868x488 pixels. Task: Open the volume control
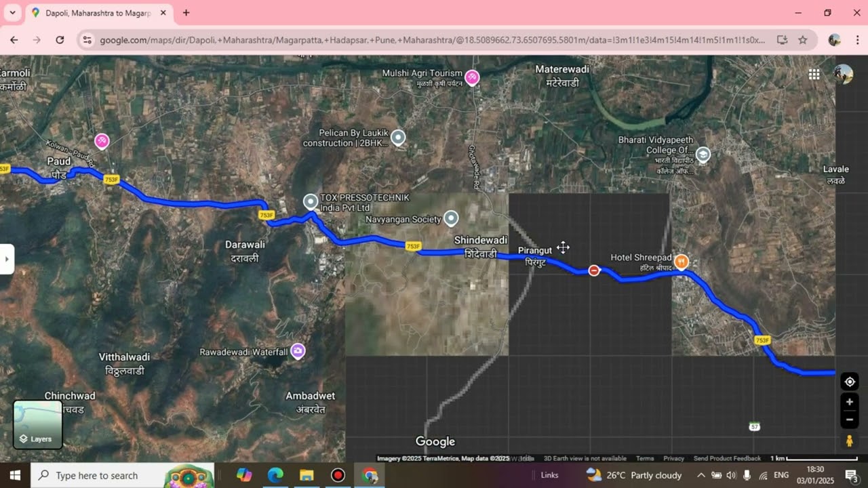coord(731,475)
